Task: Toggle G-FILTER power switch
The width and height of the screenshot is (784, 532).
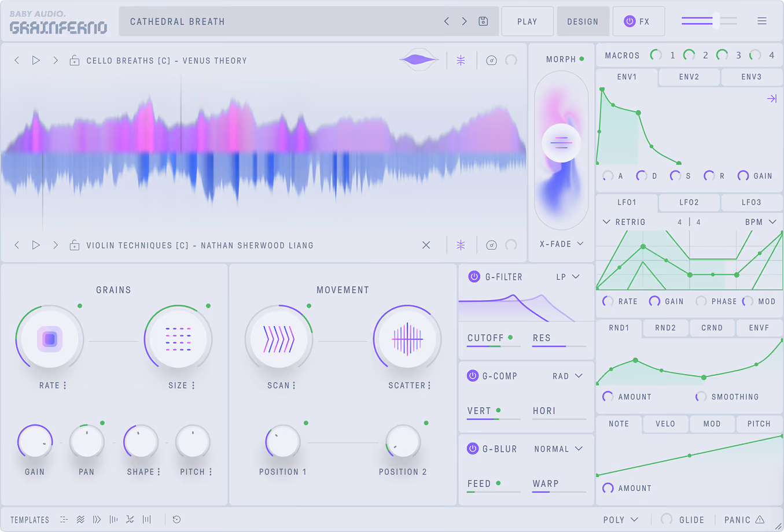Action: [x=474, y=276]
